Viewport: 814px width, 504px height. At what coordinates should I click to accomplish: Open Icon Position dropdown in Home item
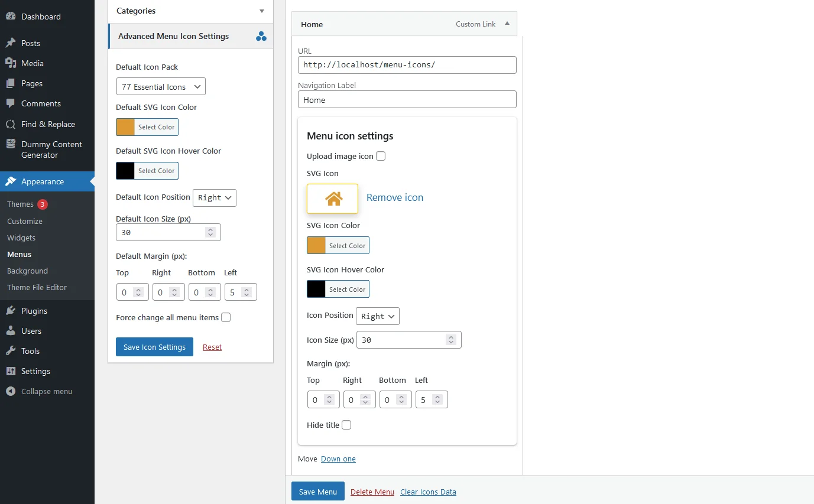(x=378, y=316)
